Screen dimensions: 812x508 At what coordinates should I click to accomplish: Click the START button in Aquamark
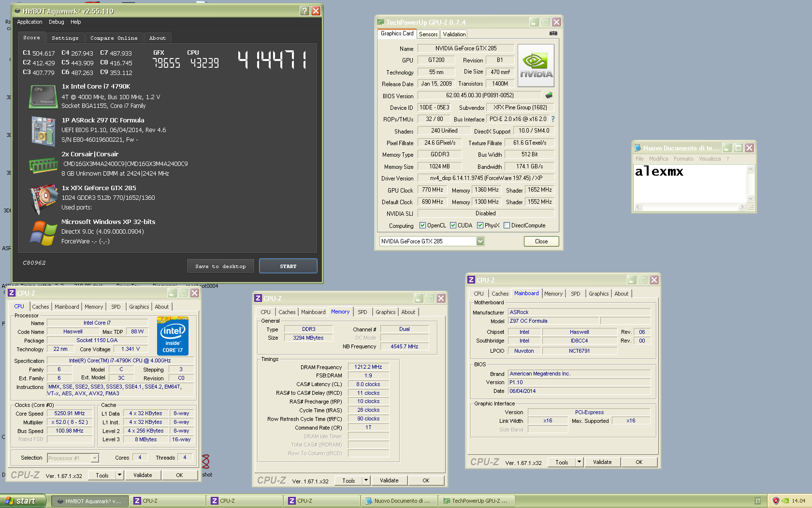(288, 266)
